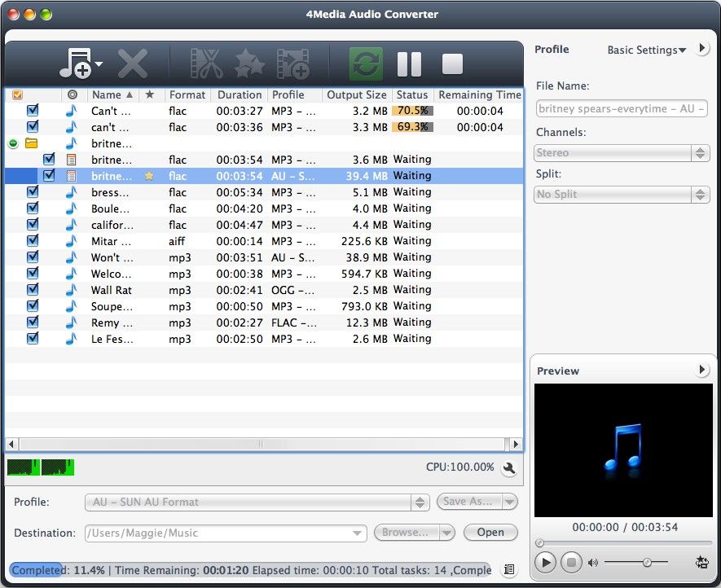The image size is (721, 588).
Task: Adjust the preview volume slider
Action: click(x=646, y=562)
